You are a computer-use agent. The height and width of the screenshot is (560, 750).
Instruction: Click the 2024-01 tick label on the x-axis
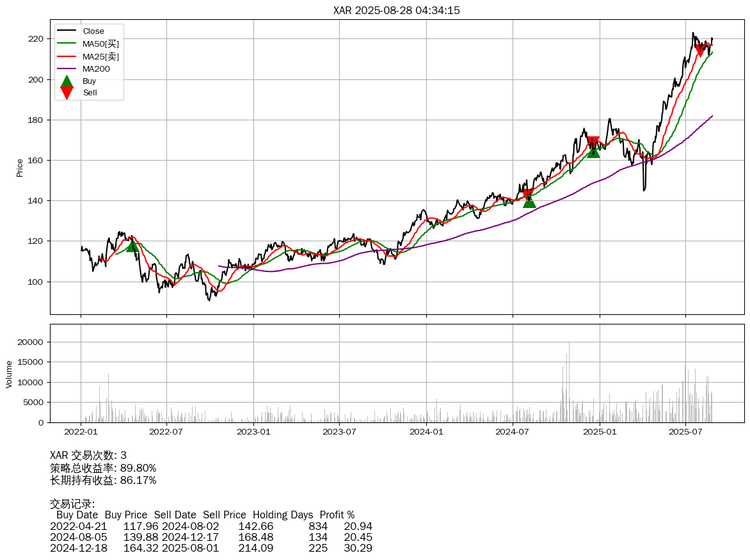click(x=426, y=433)
